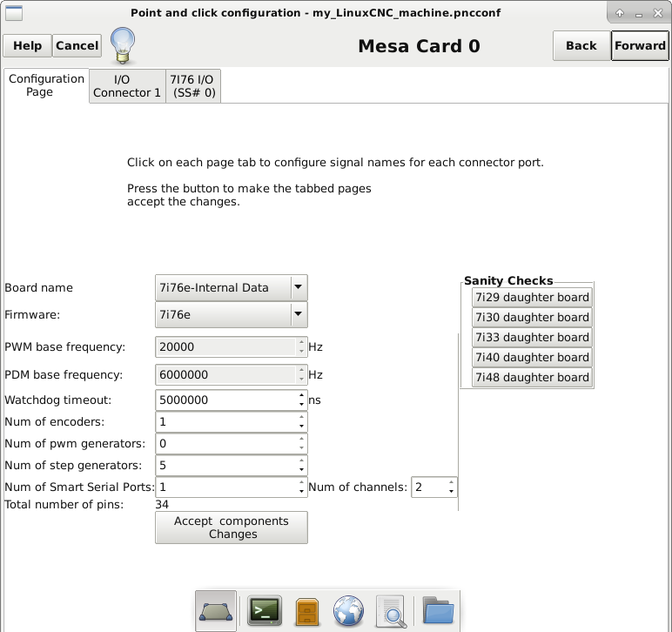Decrease the Num of encoders value
Screen dimensions: 672x632
click(x=302, y=427)
